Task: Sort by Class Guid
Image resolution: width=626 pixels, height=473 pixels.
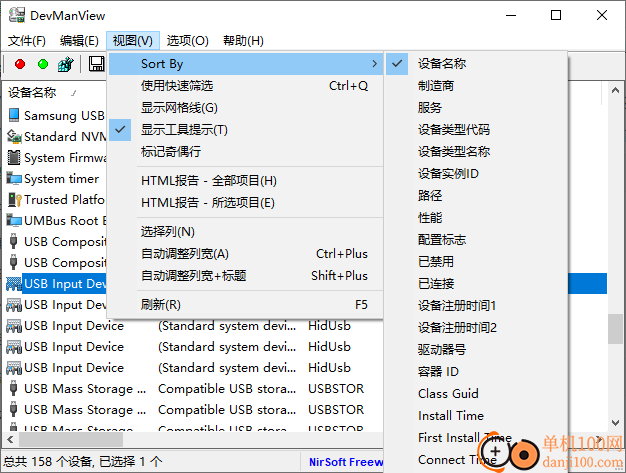Action: tap(477, 394)
